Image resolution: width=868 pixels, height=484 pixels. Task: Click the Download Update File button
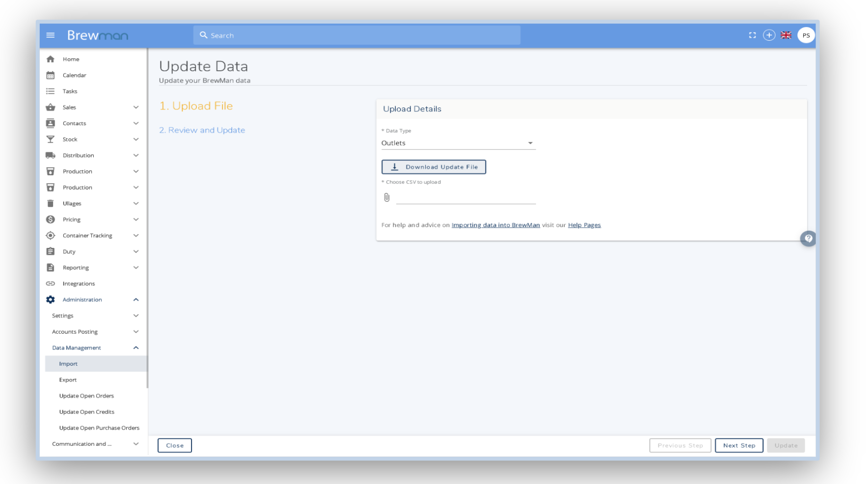point(434,167)
